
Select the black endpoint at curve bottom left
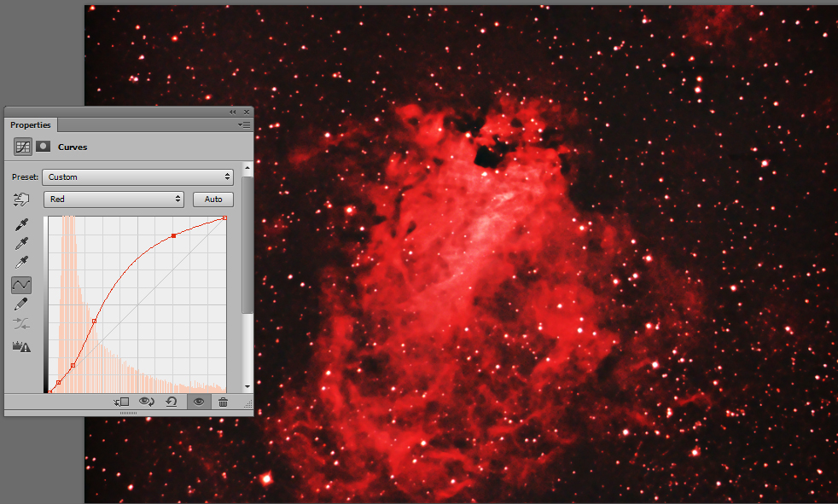(x=50, y=392)
